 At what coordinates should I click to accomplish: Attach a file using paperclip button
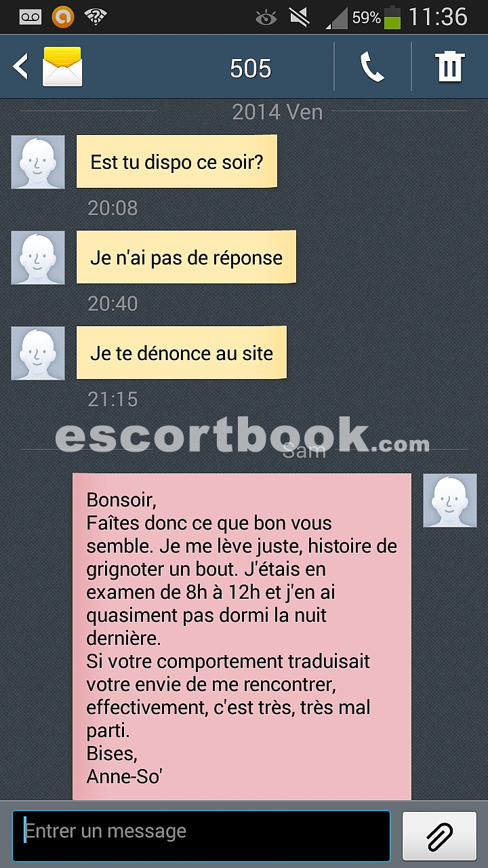pyautogui.click(x=440, y=836)
